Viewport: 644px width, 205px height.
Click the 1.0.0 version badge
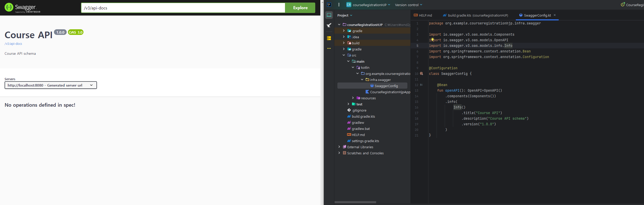(x=60, y=32)
